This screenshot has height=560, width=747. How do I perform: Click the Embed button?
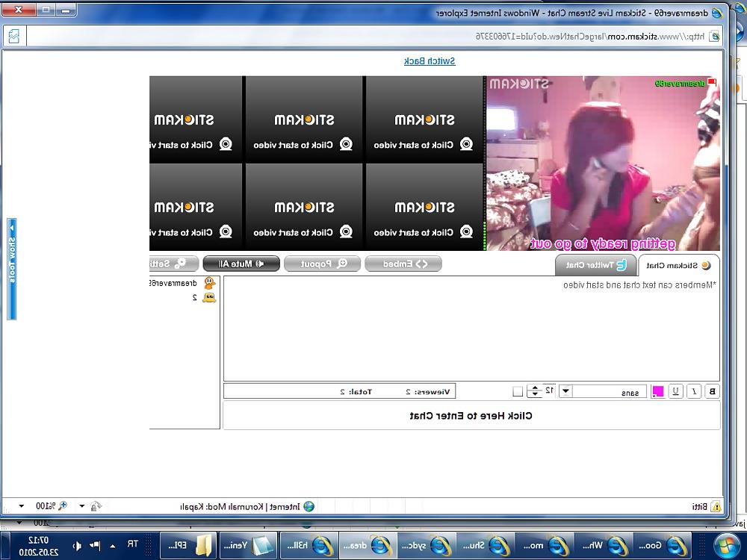click(x=403, y=264)
